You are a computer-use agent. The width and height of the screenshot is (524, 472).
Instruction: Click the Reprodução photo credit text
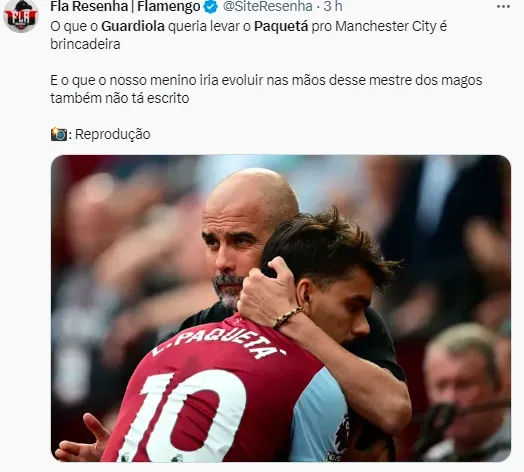point(113,134)
